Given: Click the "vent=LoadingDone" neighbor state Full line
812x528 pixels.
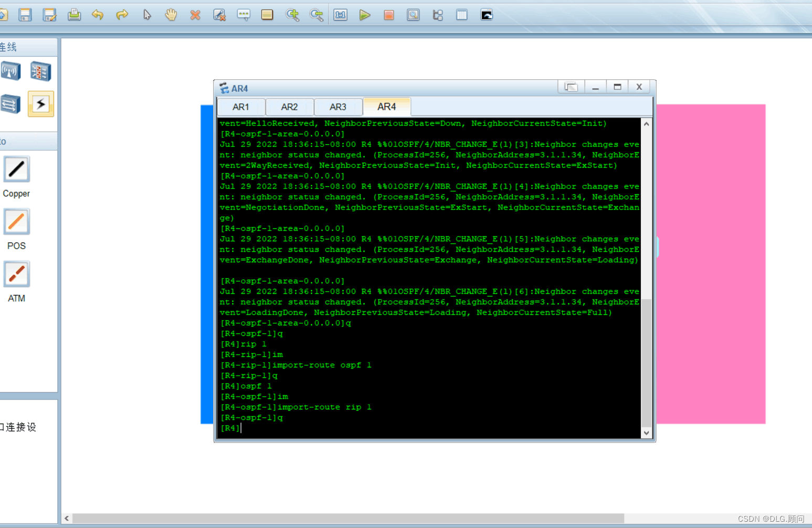Looking at the screenshot, I should pos(416,313).
